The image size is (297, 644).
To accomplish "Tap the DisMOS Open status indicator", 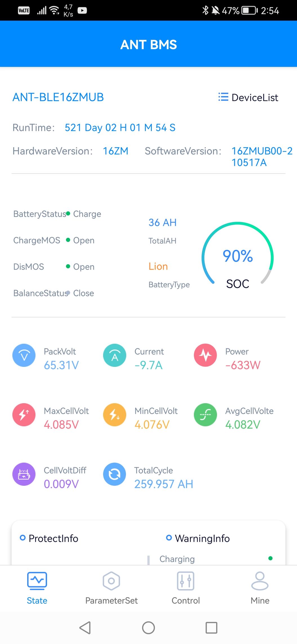I will pyautogui.click(x=80, y=267).
